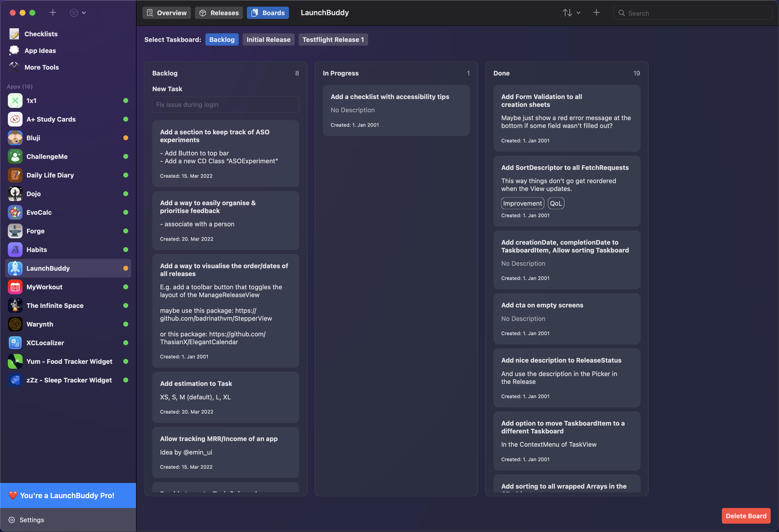Open the XCLocalizer app icon
Image resolution: width=779 pixels, height=532 pixels.
[15, 342]
